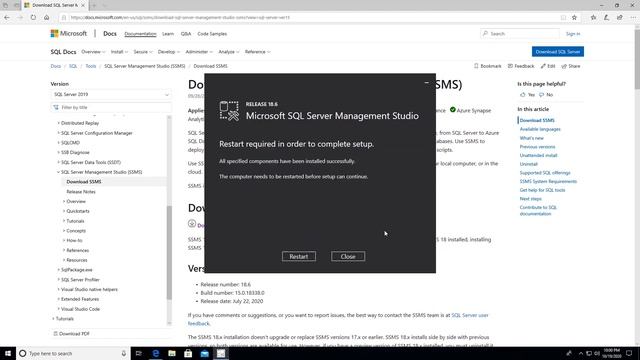
Task: Click the Bookmark icon on the docs page
Action: pos(476,66)
